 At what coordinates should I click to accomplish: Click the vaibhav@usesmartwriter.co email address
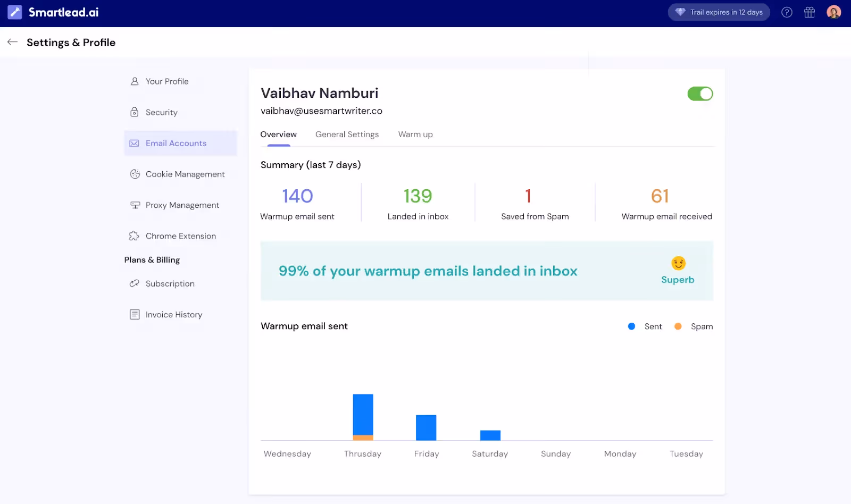click(x=321, y=111)
